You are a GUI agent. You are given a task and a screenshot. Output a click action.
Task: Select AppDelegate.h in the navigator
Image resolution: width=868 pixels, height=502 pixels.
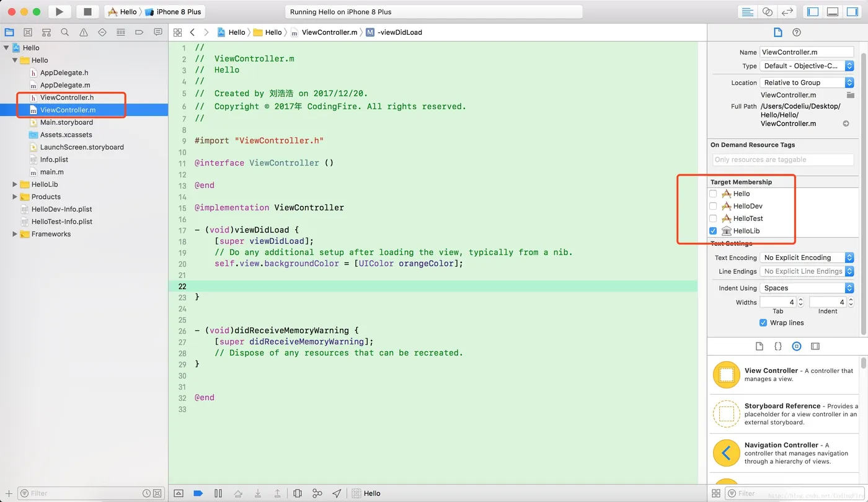[64, 73]
